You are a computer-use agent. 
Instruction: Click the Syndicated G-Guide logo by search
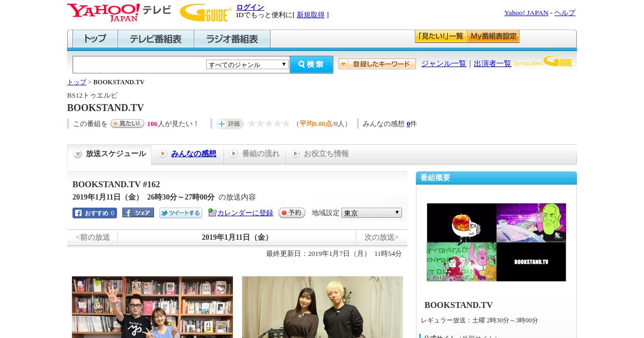(543, 62)
